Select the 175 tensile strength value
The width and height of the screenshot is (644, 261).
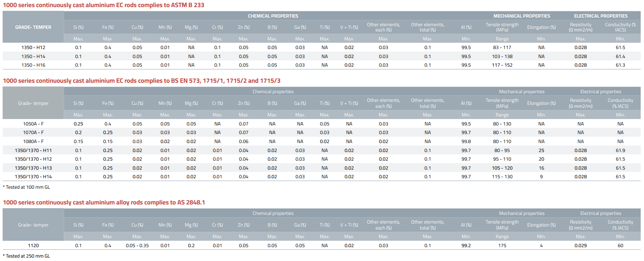tap(502, 246)
